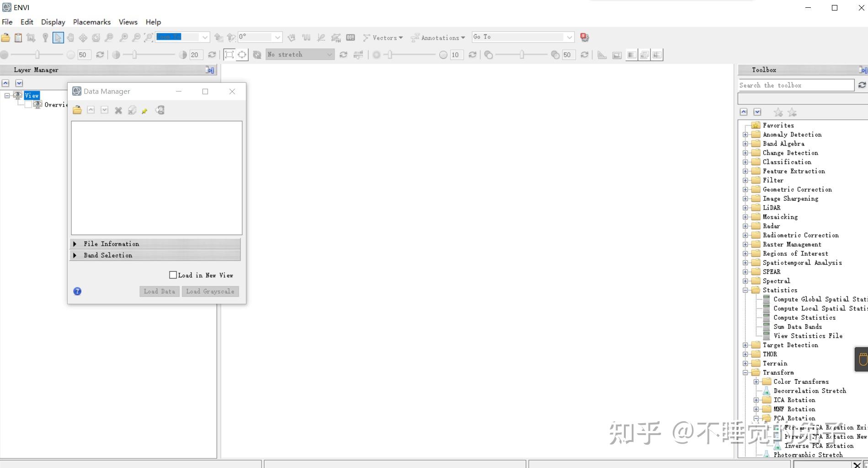Collapse the Statistics folder in Toolbox
Image resolution: width=868 pixels, height=468 pixels.
point(745,290)
